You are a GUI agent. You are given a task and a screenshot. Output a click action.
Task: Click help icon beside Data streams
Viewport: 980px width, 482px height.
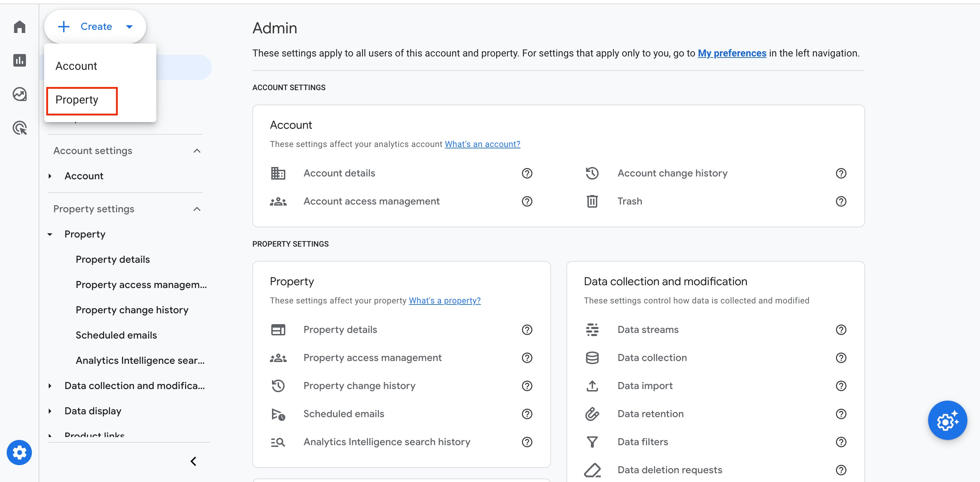coord(841,330)
